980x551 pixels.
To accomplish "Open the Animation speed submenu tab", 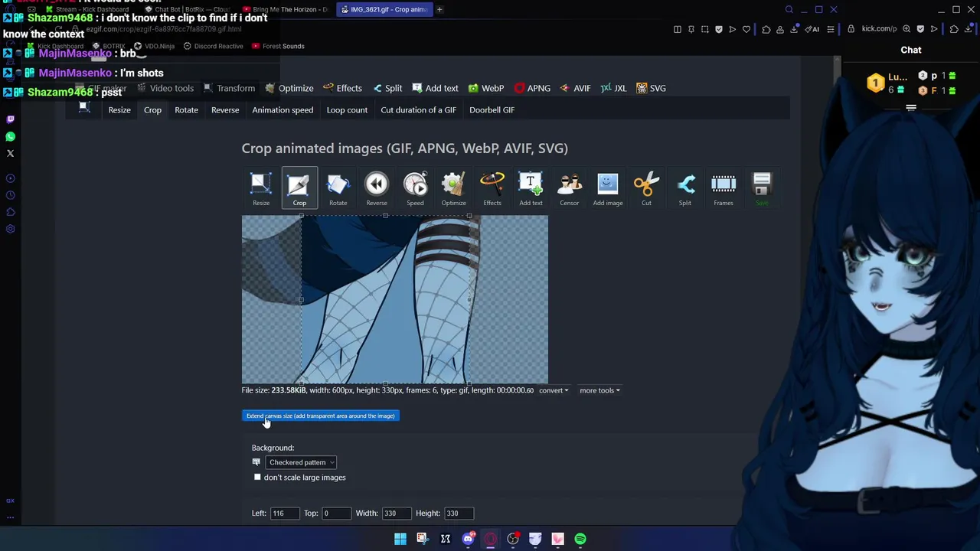I will pos(283,109).
